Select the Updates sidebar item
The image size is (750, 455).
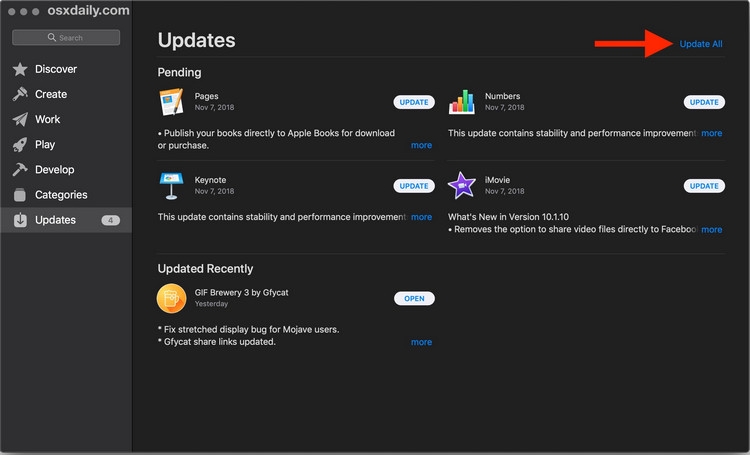pos(66,220)
